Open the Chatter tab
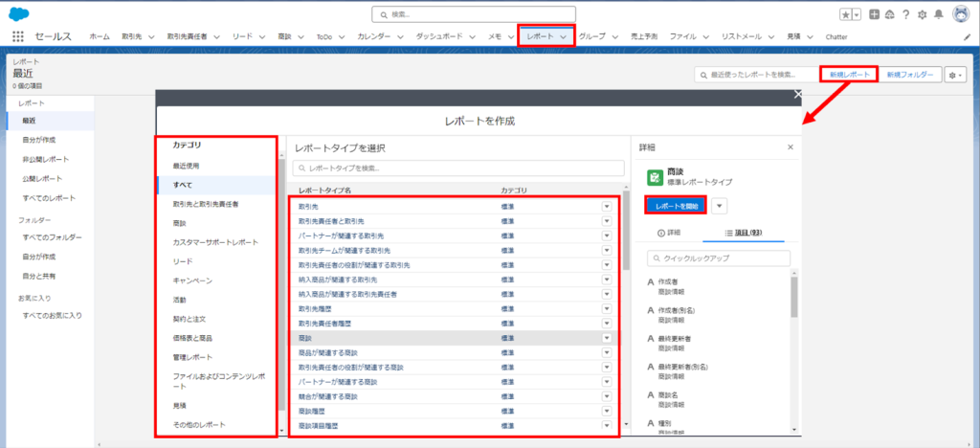The height and width of the screenshot is (448, 980). point(836,37)
